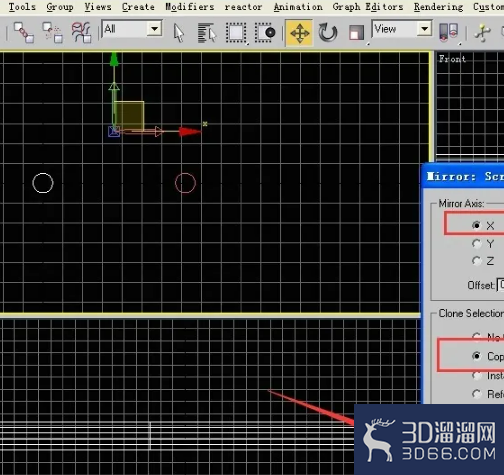Activate the Select and Move tool
The width and height of the screenshot is (504, 475).
pos(299,33)
